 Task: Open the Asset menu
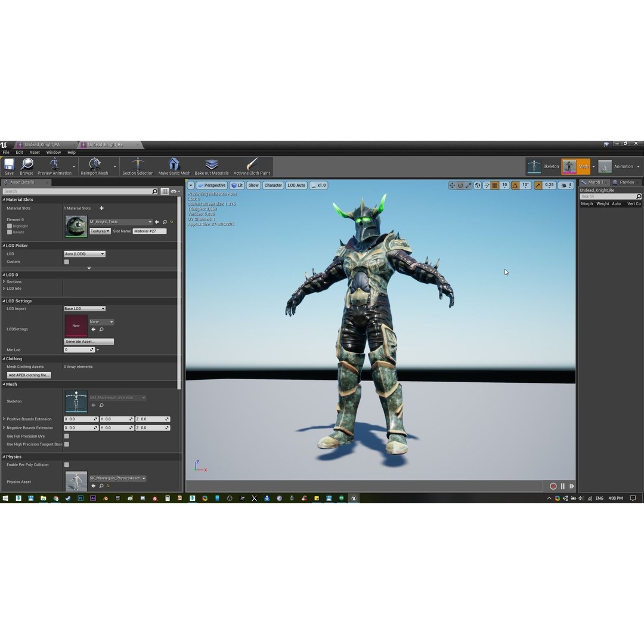tap(35, 153)
